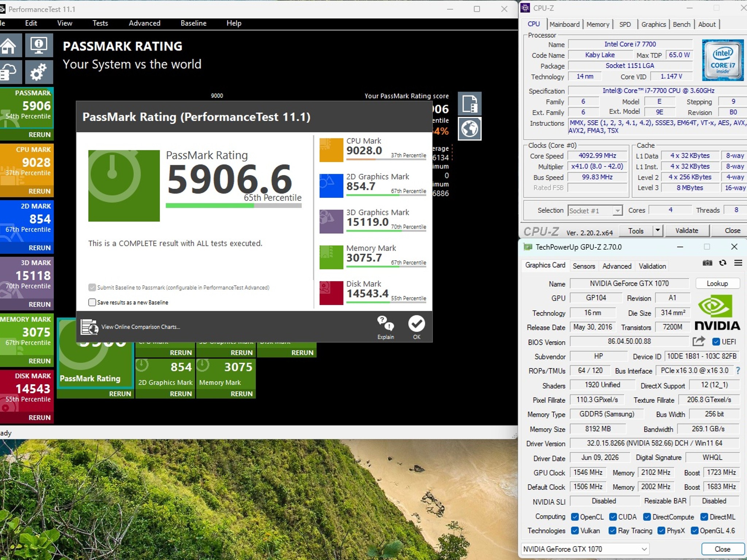Viewport: 747px width, 560px height.
Task: Open the NVIDIA GeForce GTX 1070 GPU selector
Action: (x=585, y=549)
